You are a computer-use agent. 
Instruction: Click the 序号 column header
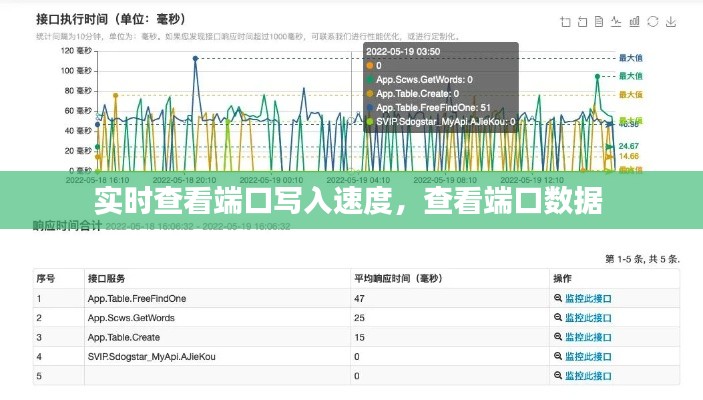coord(46,278)
